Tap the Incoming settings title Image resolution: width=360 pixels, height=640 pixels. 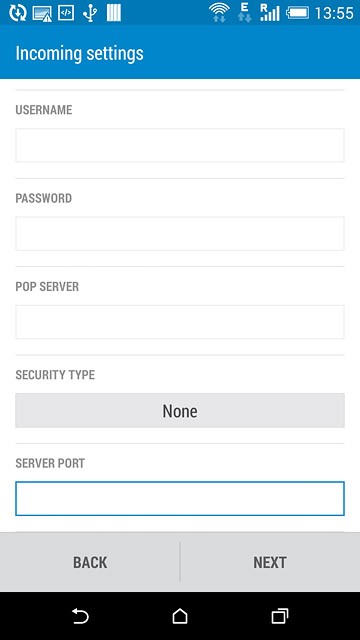[x=80, y=53]
